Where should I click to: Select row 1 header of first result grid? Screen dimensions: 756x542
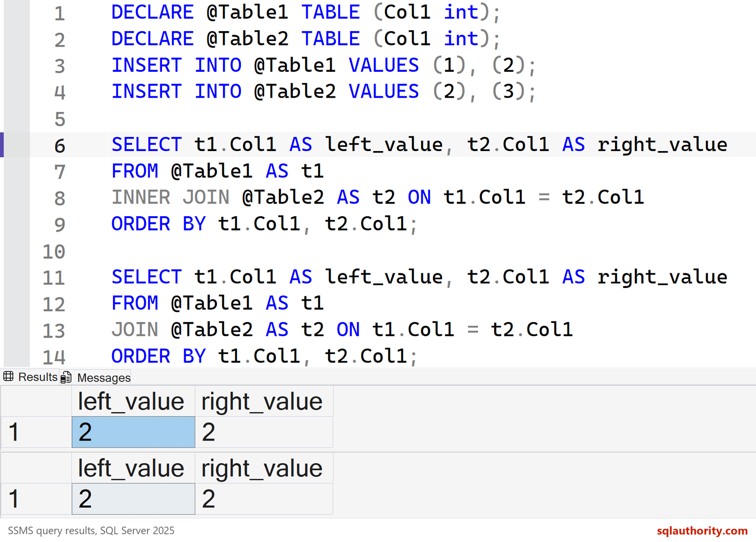click(x=36, y=432)
